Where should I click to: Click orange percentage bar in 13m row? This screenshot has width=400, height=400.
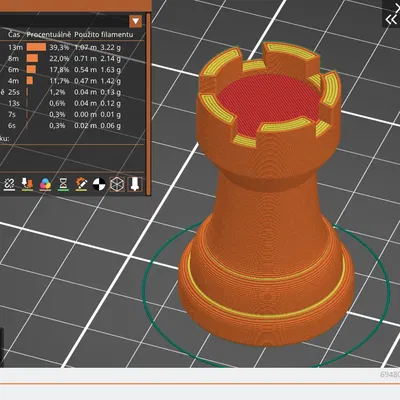click(x=36, y=47)
